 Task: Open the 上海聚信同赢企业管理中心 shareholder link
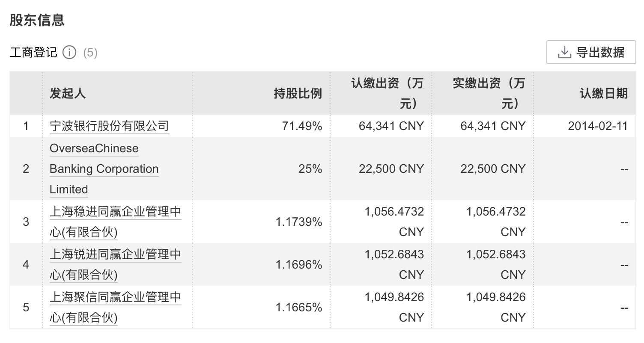point(115,297)
